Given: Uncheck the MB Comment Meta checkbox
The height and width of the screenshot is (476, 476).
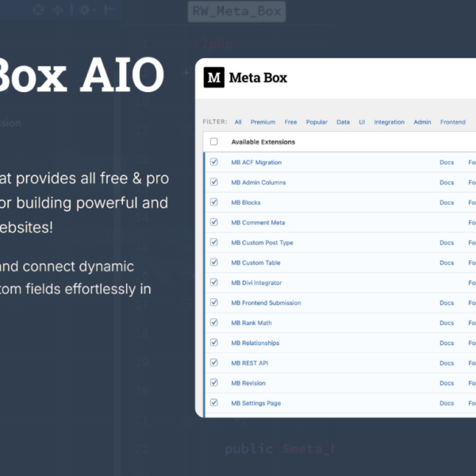Looking at the screenshot, I should pyautogui.click(x=213, y=222).
